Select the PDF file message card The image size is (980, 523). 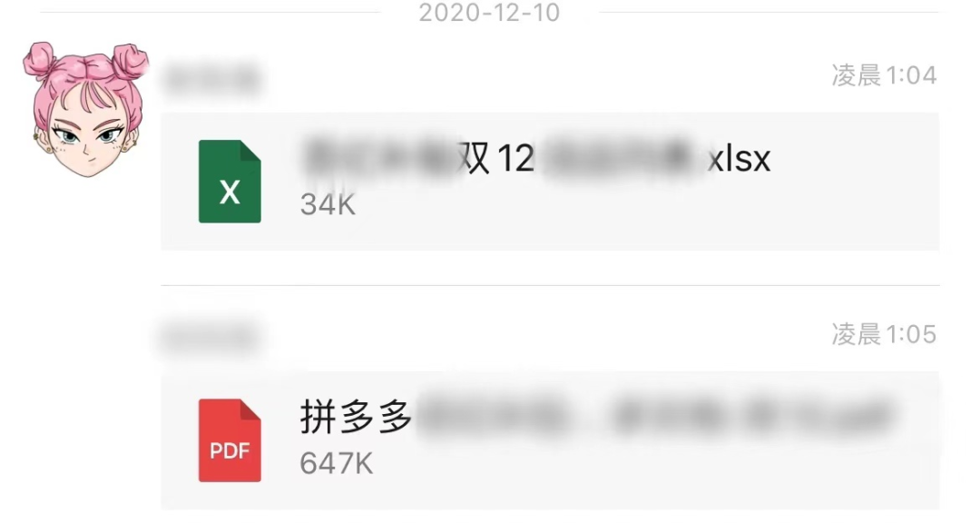pos(550,441)
